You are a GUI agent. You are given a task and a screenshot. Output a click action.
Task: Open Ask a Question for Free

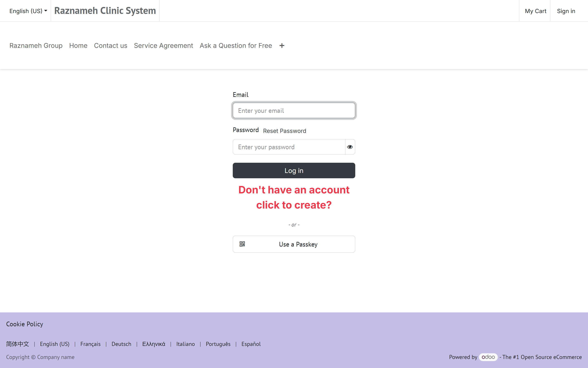click(236, 46)
